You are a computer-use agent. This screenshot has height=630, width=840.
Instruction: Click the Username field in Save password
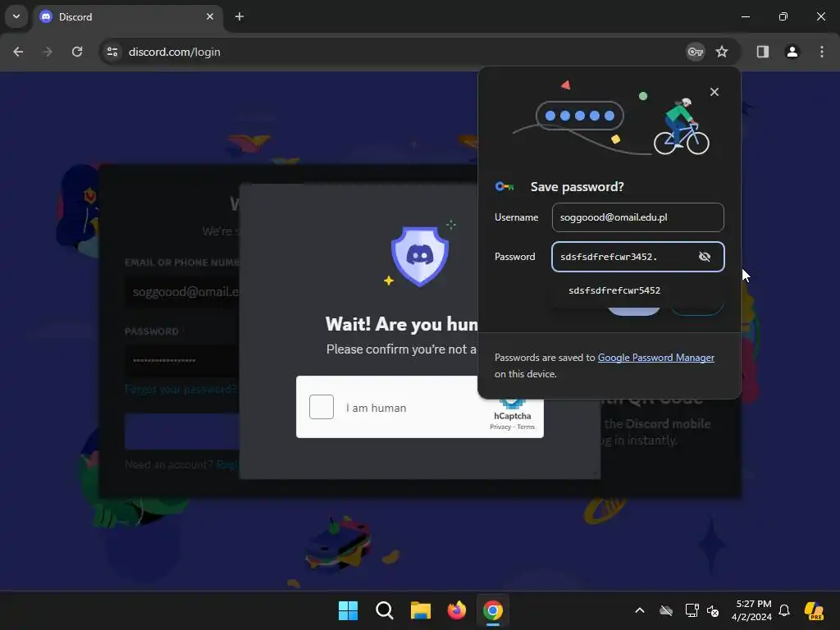click(637, 217)
